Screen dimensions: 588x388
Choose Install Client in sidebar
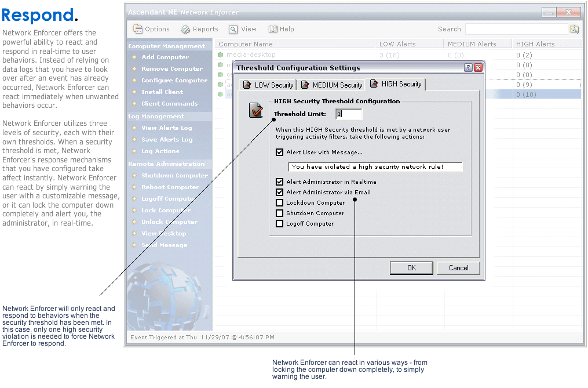[162, 92]
